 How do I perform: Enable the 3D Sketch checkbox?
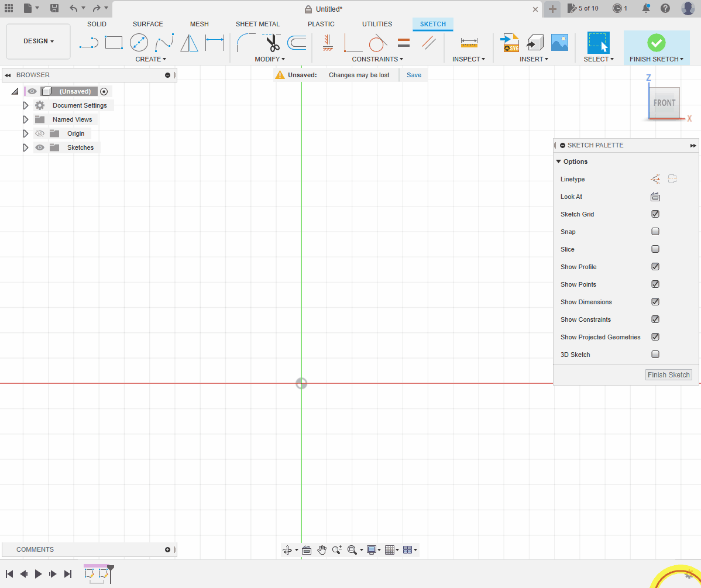pos(655,355)
